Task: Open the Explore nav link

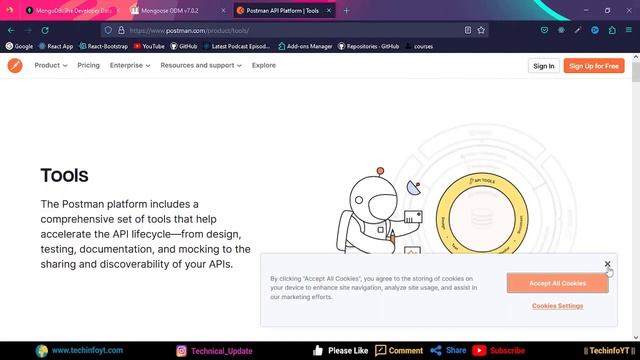Action: click(x=264, y=65)
